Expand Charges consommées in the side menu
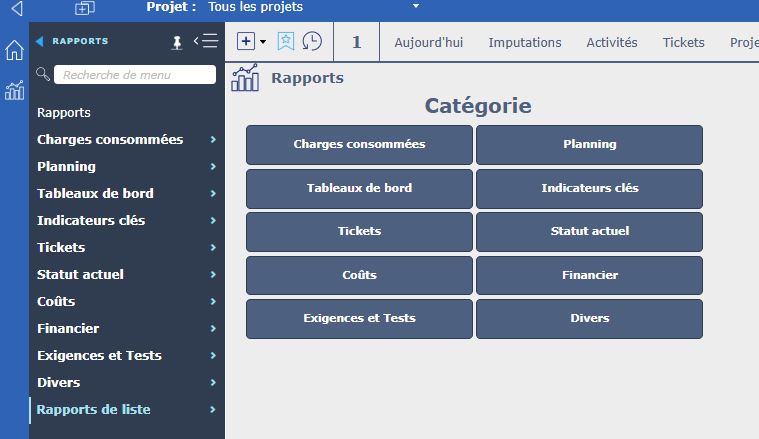 click(x=126, y=140)
